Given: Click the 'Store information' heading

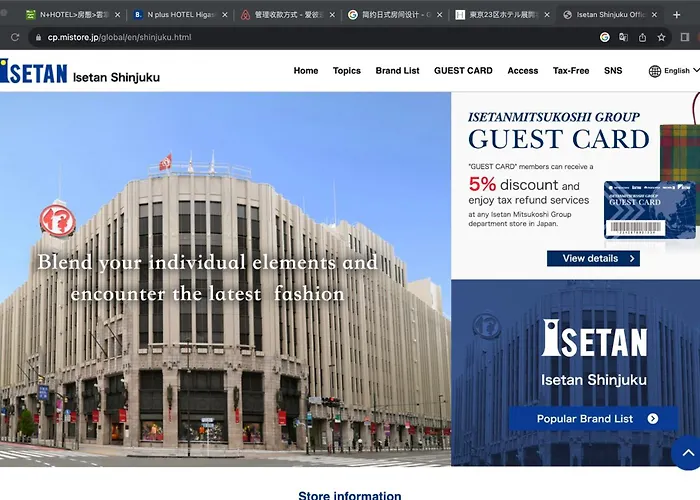Looking at the screenshot, I should tap(350, 495).
